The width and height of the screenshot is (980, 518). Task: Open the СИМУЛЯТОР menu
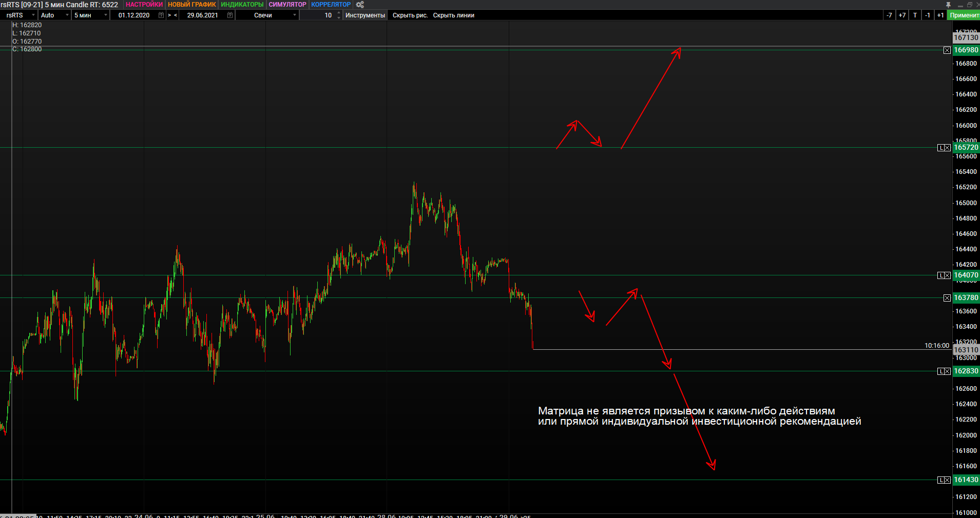pos(287,5)
